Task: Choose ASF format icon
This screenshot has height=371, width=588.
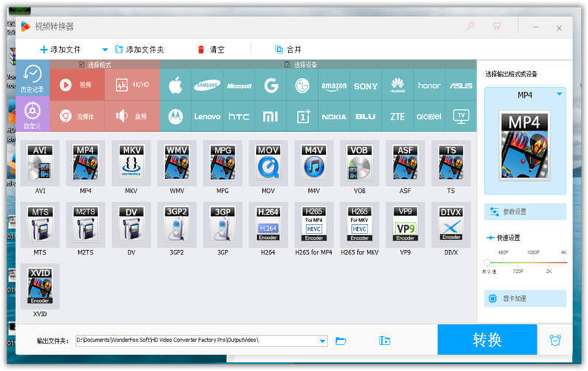Action: click(x=405, y=163)
